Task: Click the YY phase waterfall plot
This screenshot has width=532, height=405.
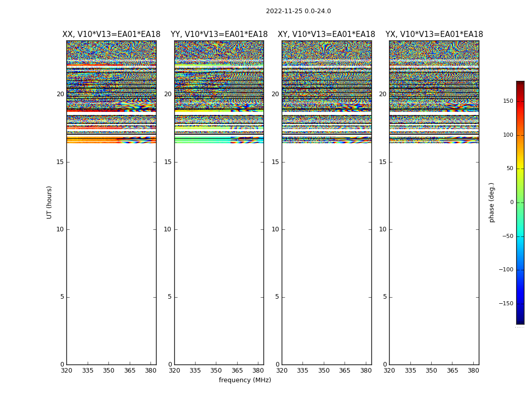Action: [219, 202]
